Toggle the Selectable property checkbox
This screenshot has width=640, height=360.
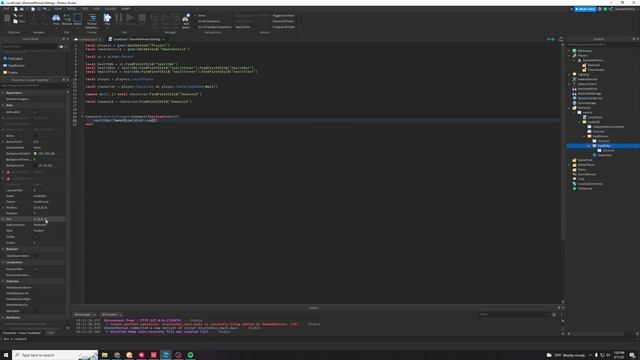pyautogui.click(x=36, y=311)
